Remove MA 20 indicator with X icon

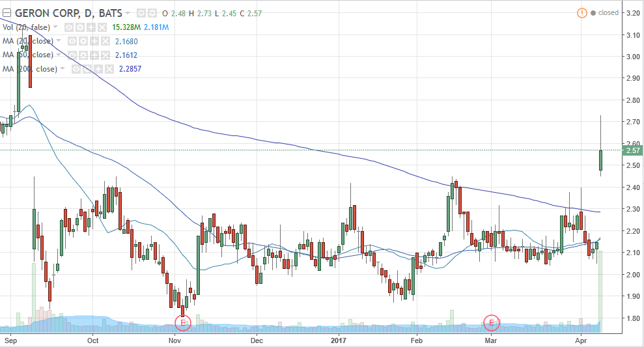point(105,41)
